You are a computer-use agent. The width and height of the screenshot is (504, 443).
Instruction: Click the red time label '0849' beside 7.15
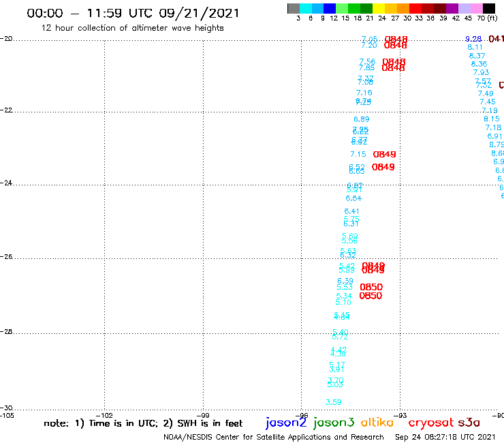coord(384,155)
